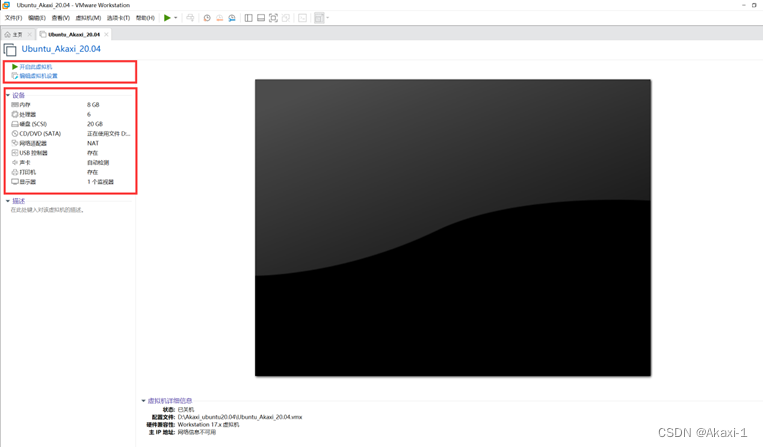763x447 pixels.
Task: Click the processor chip icon
Action: [15, 114]
